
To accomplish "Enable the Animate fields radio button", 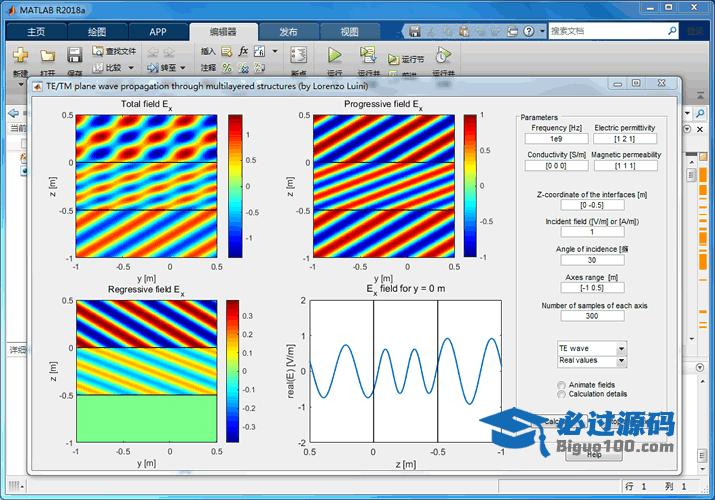I will 561,385.
